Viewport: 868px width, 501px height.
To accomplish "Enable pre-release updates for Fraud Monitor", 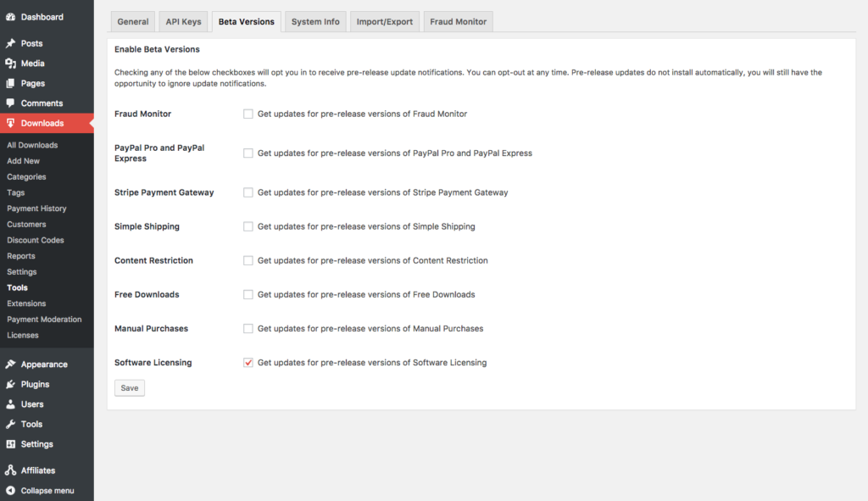I will click(248, 113).
